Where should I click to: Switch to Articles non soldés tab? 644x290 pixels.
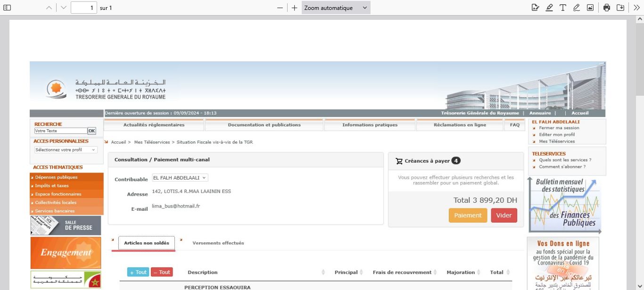pyautogui.click(x=147, y=243)
